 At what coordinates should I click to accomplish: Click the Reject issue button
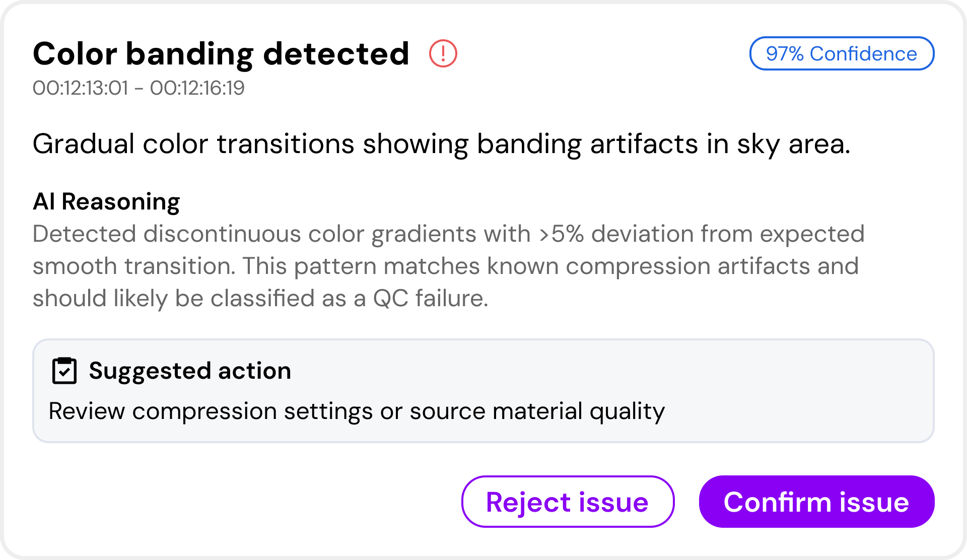tap(568, 502)
